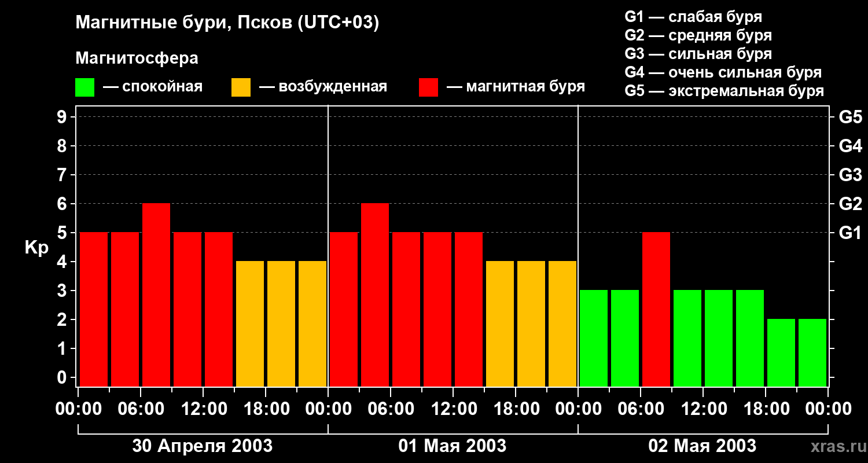Click the only red bar on 02 Мая 2003

656,309
